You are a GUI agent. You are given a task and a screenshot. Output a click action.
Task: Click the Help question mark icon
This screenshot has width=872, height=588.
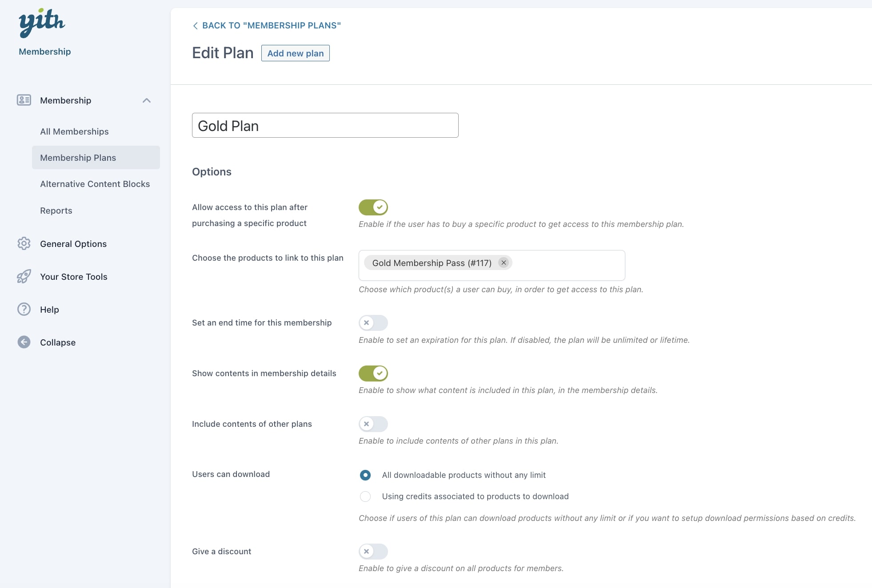[x=24, y=309]
